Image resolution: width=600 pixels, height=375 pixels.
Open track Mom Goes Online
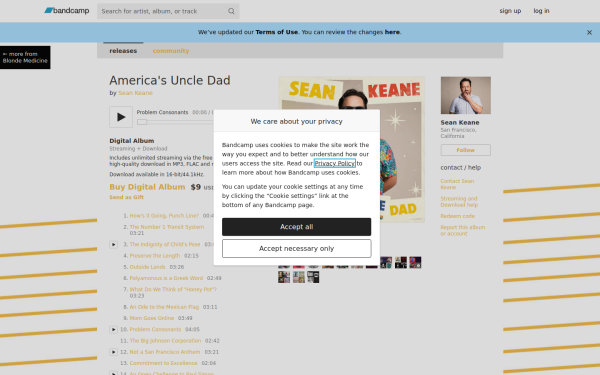tap(152, 318)
